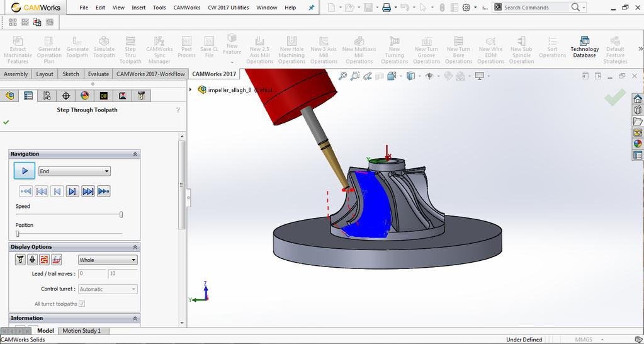Open the ConfigurationManager tab icon
The height and width of the screenshot is (344, 644).
(47, 96)
